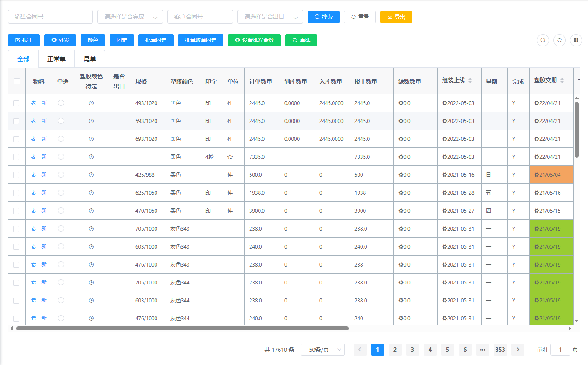The height and width of the screenshot is (365, 588).
Task: Click the gear icon beside 22/04/21 in the first row
Action: click(537, 103)
